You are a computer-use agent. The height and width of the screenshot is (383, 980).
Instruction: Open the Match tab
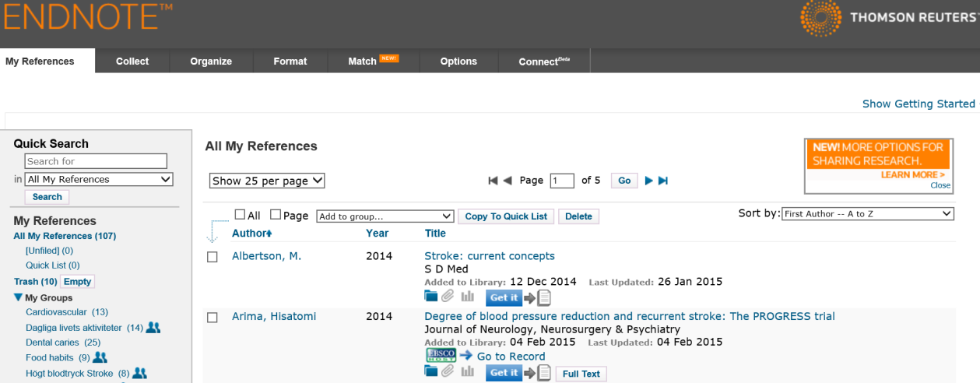374,61
